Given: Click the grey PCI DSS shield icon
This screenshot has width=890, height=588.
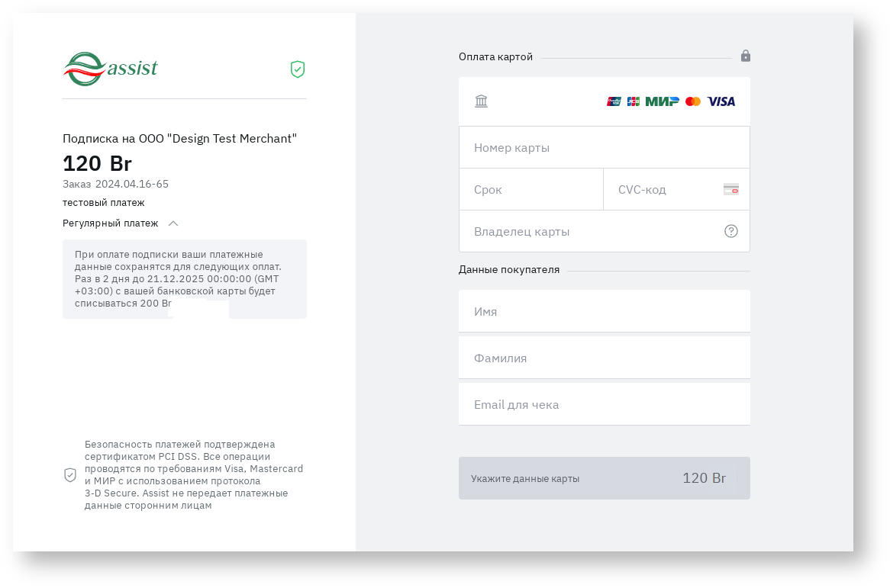Looking at the screenshot, I should point(70,475).
